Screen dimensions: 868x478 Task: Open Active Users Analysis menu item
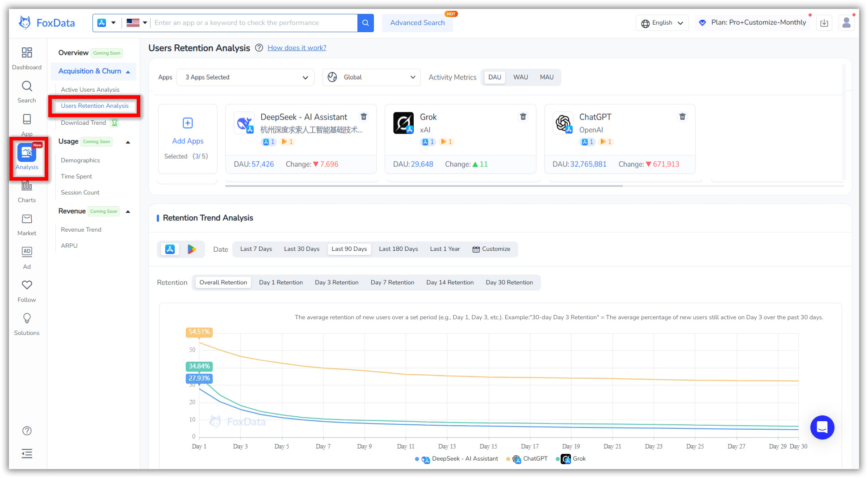click(x=90, y=90)
